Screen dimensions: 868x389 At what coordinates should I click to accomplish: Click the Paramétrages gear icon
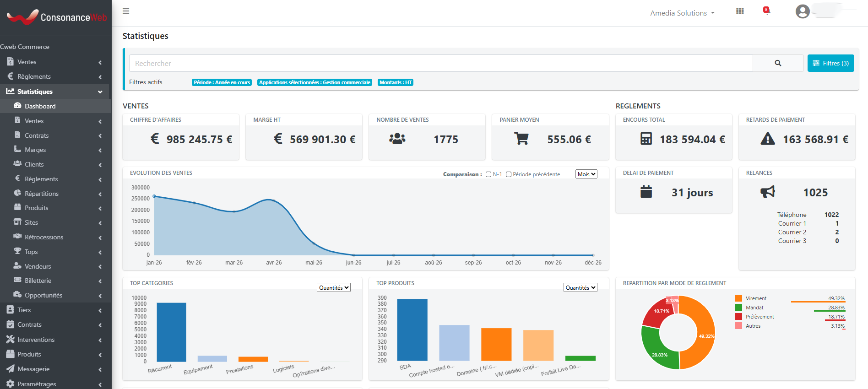tap(10, 384)
